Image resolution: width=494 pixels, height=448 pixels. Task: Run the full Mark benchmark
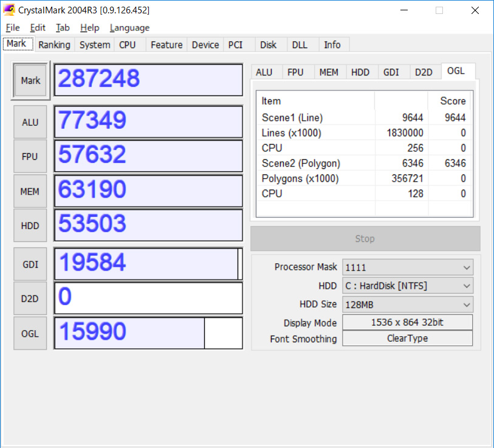[30, 80]
